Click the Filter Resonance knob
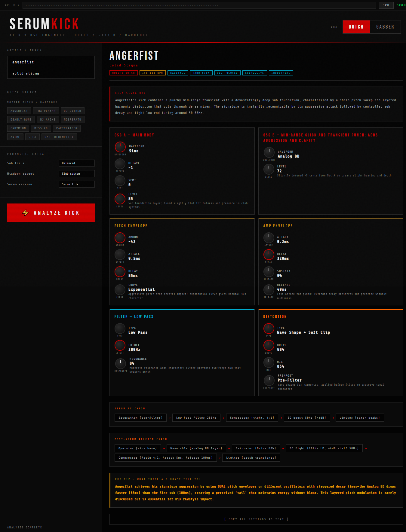406x532 pixels. click(121, 364)
